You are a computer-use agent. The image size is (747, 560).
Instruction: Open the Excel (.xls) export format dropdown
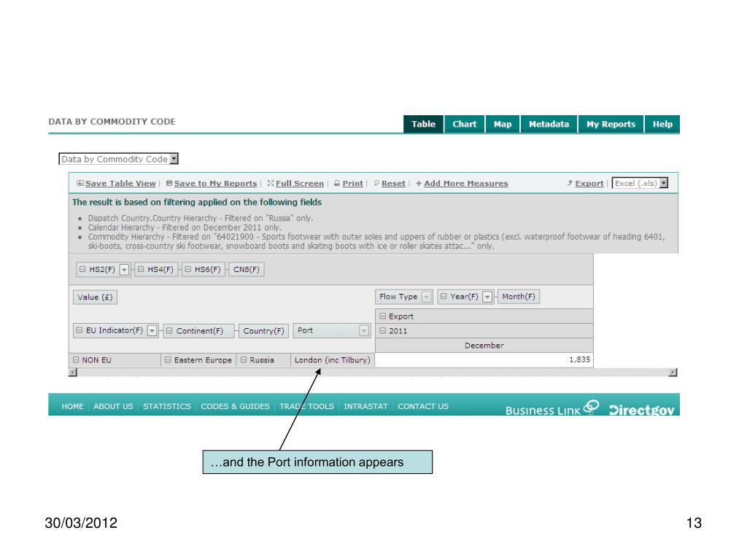coord(664,183)
